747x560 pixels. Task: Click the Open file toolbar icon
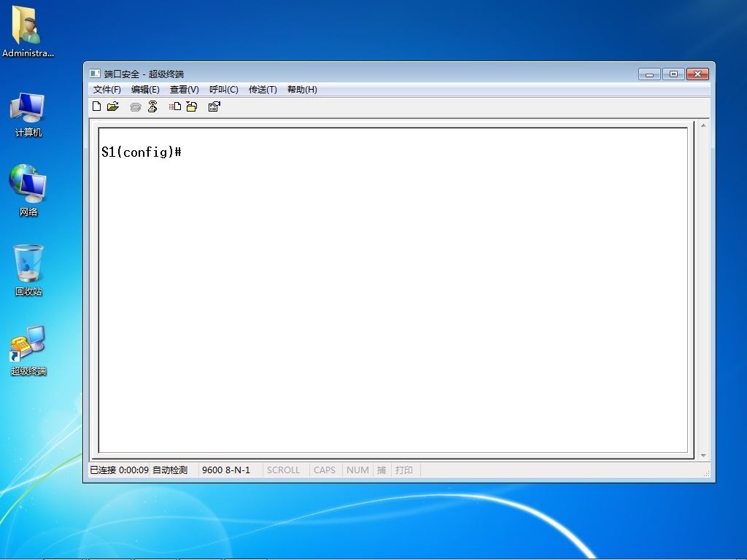[x=113, y=106]
